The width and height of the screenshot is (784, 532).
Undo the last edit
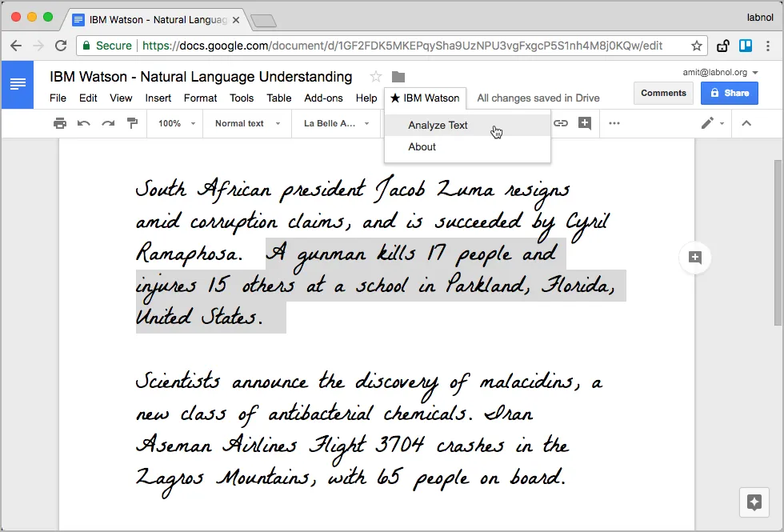[85, 123]
